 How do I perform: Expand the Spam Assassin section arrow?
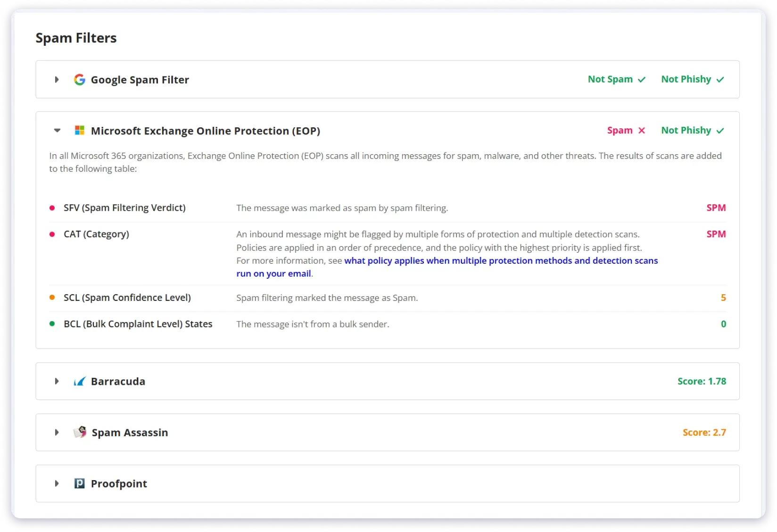(57, 432)
